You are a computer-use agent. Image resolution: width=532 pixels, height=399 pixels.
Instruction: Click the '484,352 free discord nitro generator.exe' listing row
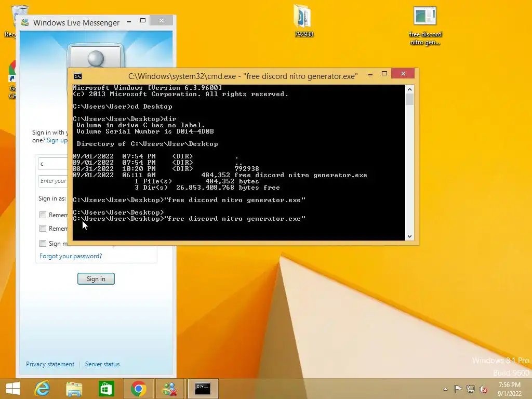220,175
